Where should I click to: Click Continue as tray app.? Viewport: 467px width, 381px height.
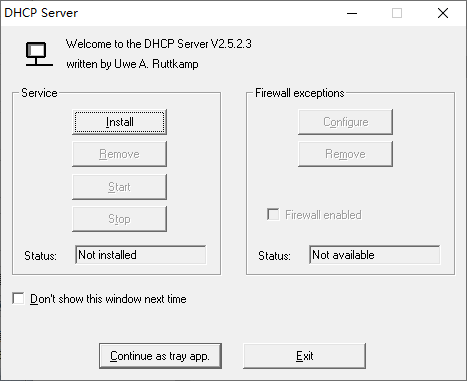click(160, 356)
